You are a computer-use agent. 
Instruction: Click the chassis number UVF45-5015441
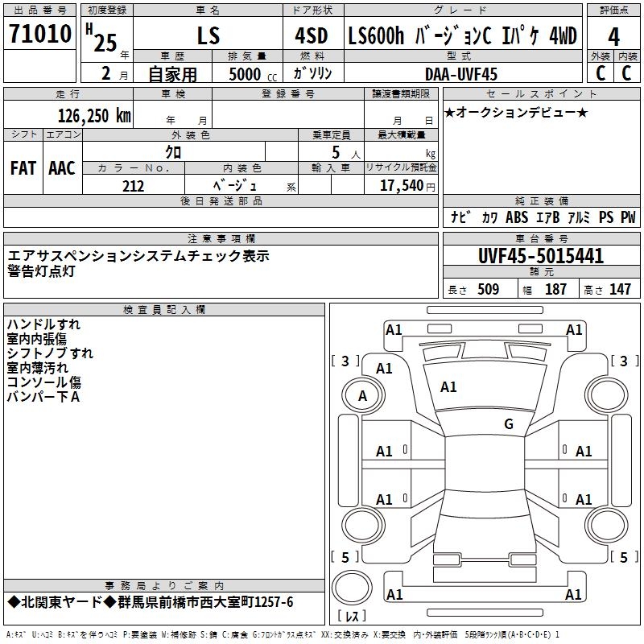click(541, 256)
